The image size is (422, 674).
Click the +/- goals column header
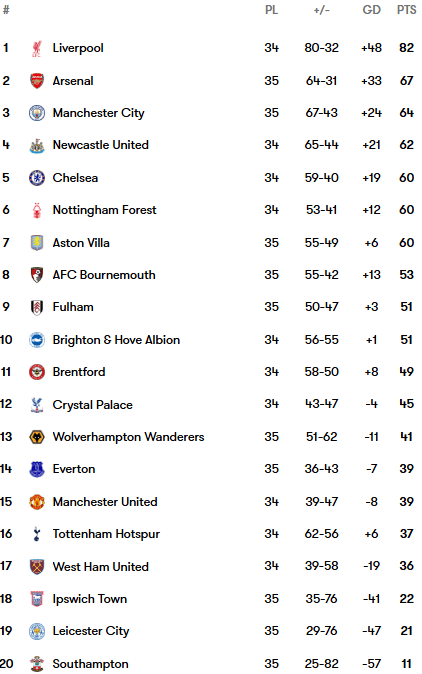[321, 10]
